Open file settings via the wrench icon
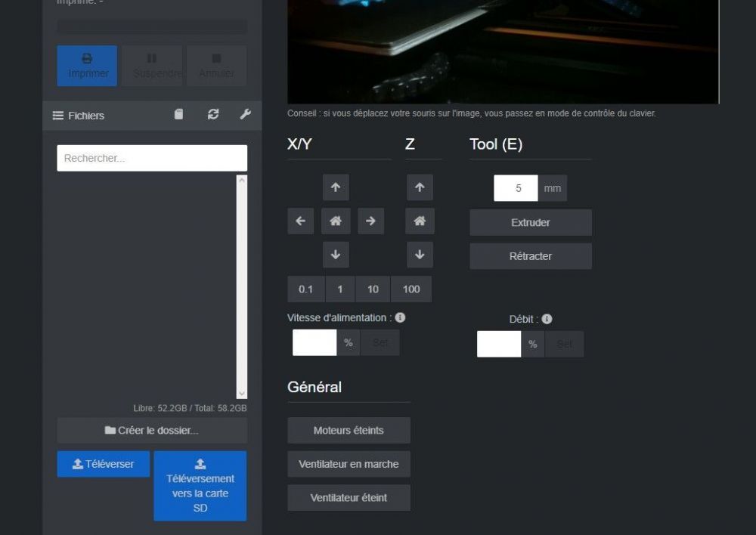 (246, 114)
